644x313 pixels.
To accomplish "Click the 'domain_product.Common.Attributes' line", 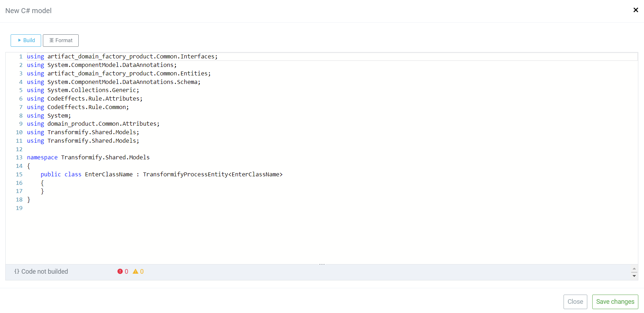I will [x=93, y=124].
